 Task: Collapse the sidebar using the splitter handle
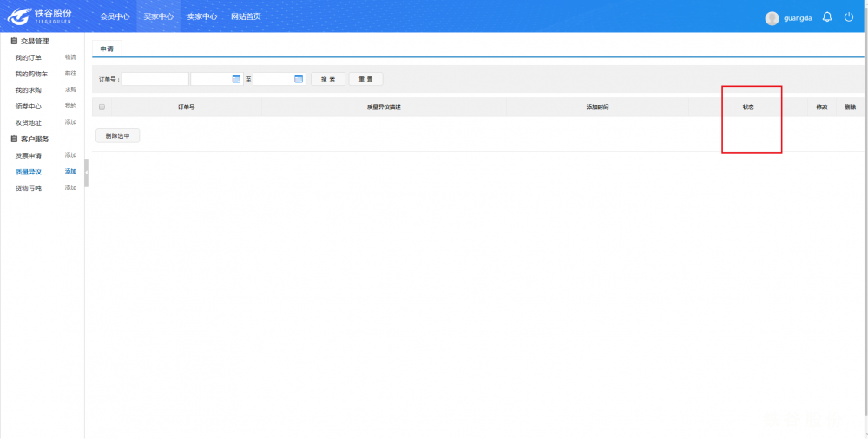coord(87,172)
